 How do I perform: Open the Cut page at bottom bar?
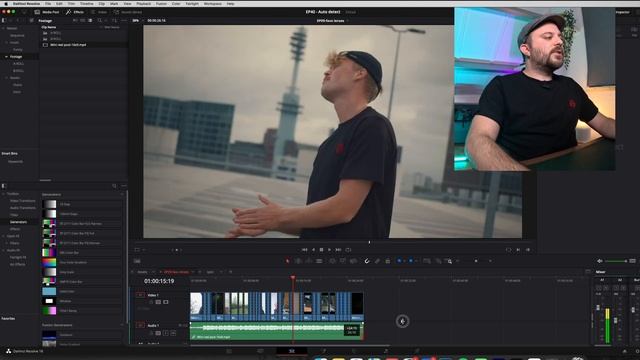click(x=260, y=351)
